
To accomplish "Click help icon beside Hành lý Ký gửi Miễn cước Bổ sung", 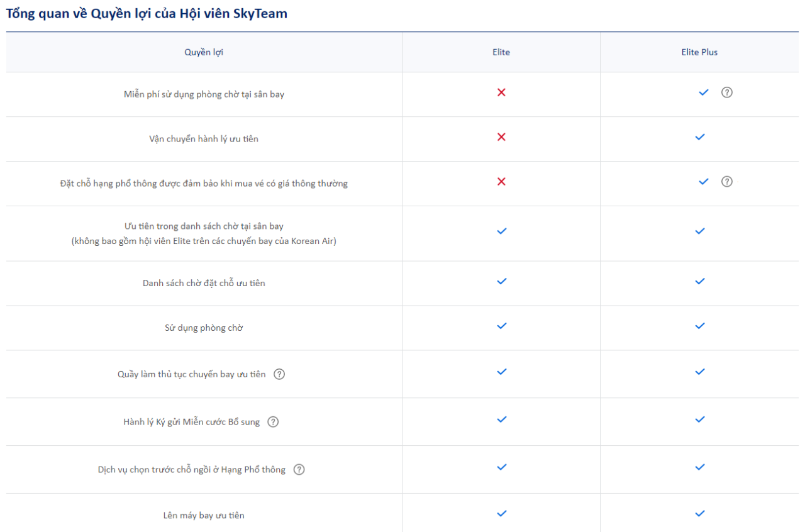I will tap(273, 422).
